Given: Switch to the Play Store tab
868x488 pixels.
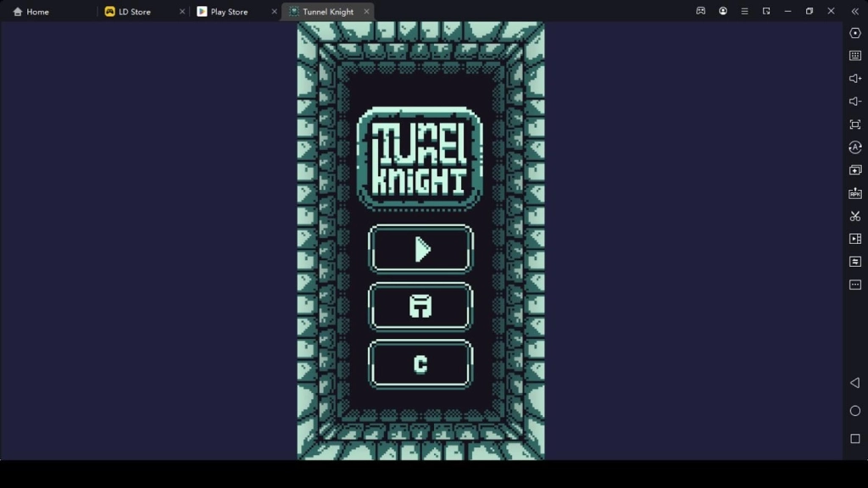Looking at the screenshot, I should (x=231, y=11).
